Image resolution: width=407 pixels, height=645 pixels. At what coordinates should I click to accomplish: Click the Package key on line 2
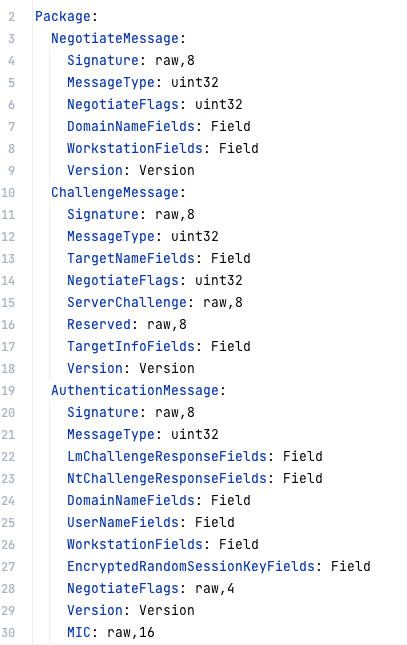coord(63,16)
